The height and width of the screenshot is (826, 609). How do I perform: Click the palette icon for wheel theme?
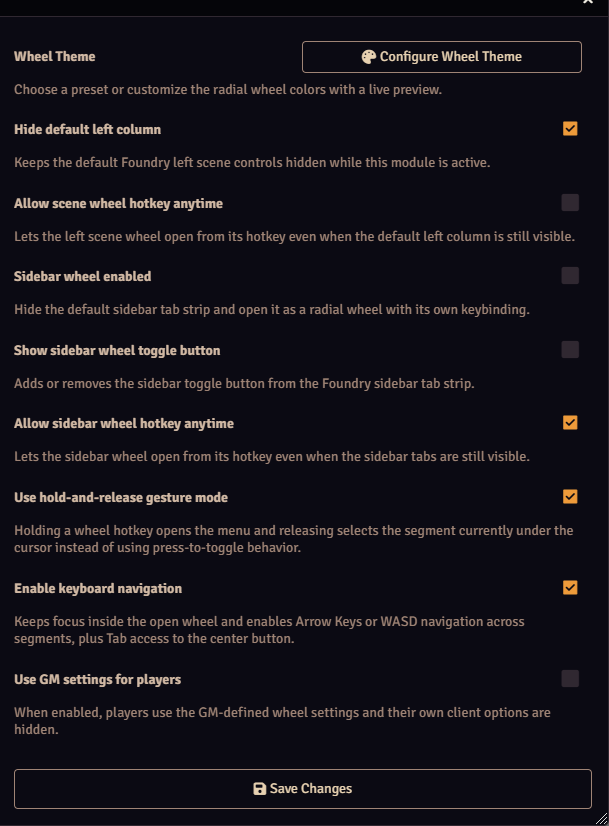368,57
